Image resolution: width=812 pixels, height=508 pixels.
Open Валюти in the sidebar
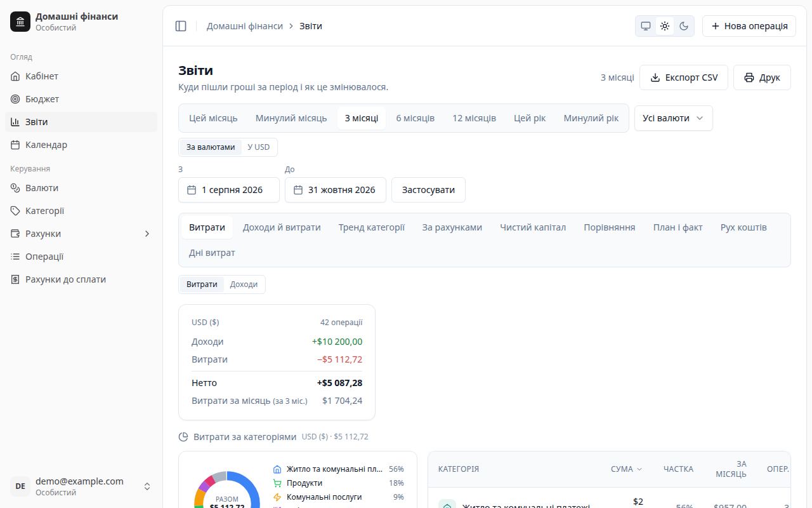coord(81,188)
